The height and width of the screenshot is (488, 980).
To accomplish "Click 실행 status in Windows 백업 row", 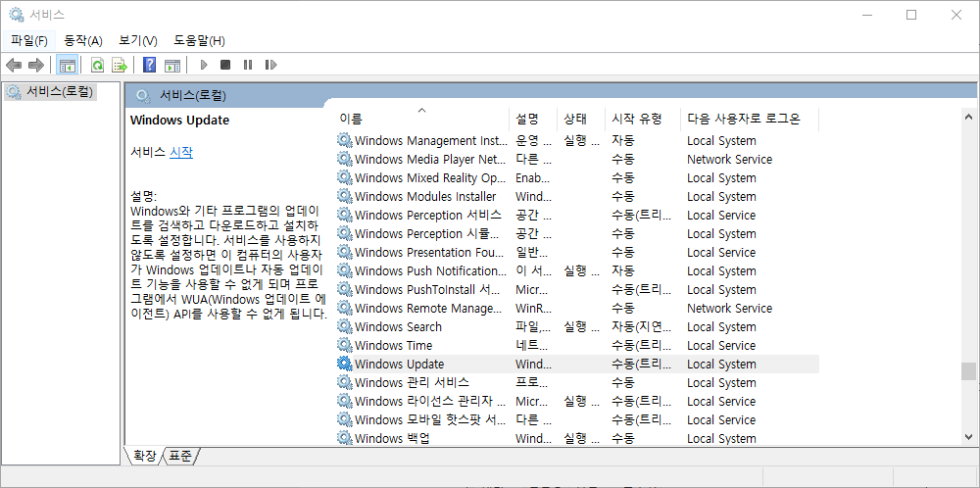I will [580, 439].
